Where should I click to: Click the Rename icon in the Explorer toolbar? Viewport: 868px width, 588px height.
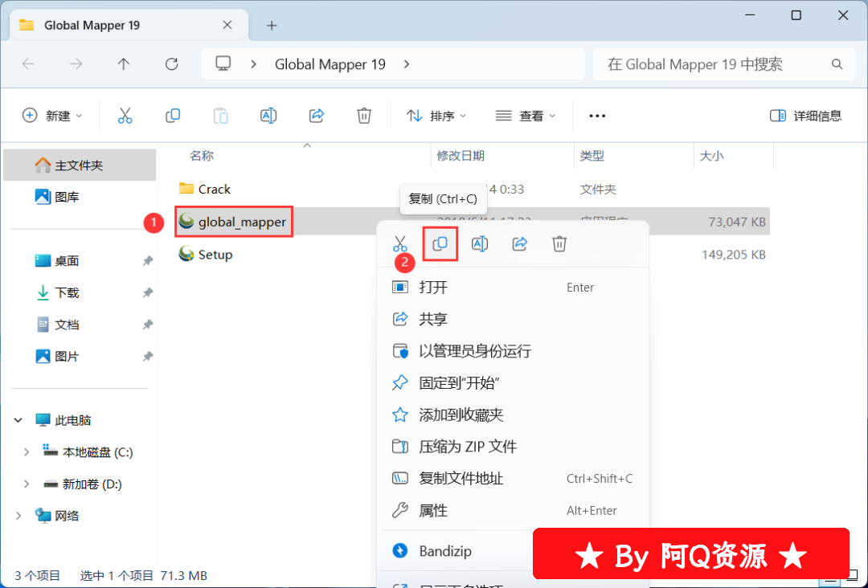[x=268, y=116]
